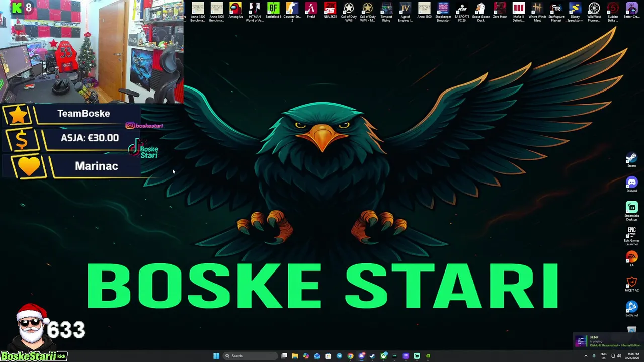The image size is (644, 362).
Task: Switch to Discord in the taskbar
Action: click(361, 356)
